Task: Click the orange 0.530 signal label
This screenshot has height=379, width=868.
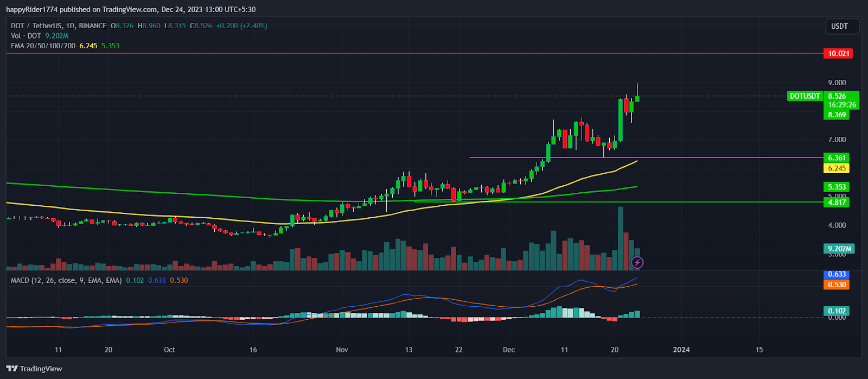Action: tap(836, 285)
